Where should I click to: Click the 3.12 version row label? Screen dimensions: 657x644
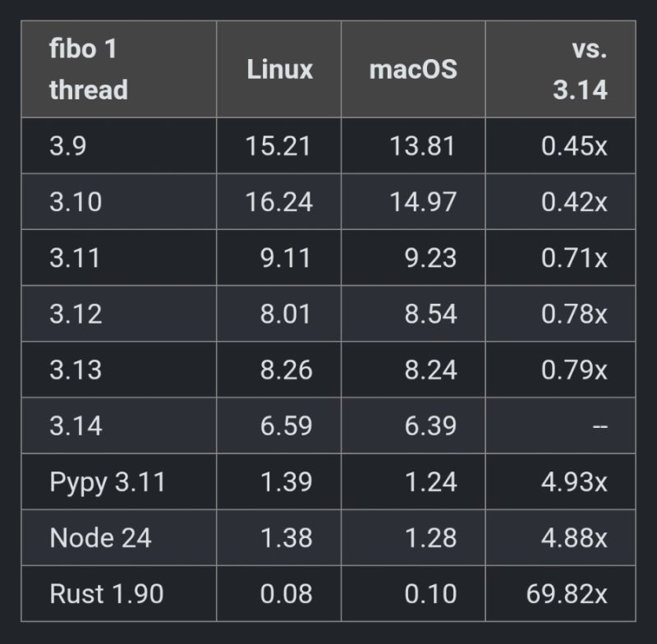point(76,314)
